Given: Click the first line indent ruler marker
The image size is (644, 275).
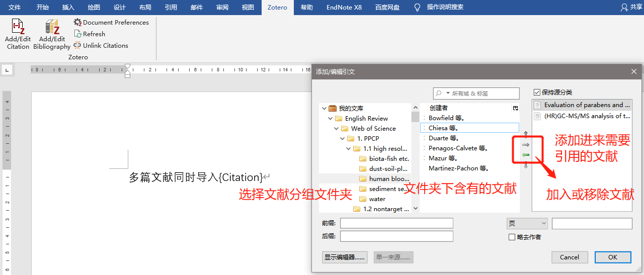Looking at the screenshot, I should pyautogui.click(x=127, y=67).
